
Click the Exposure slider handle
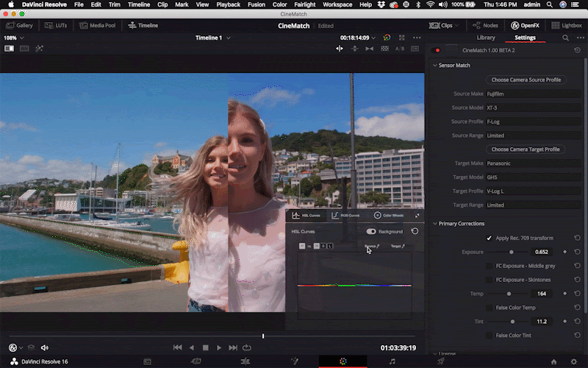pyautogui.click(x=511, y=252)
